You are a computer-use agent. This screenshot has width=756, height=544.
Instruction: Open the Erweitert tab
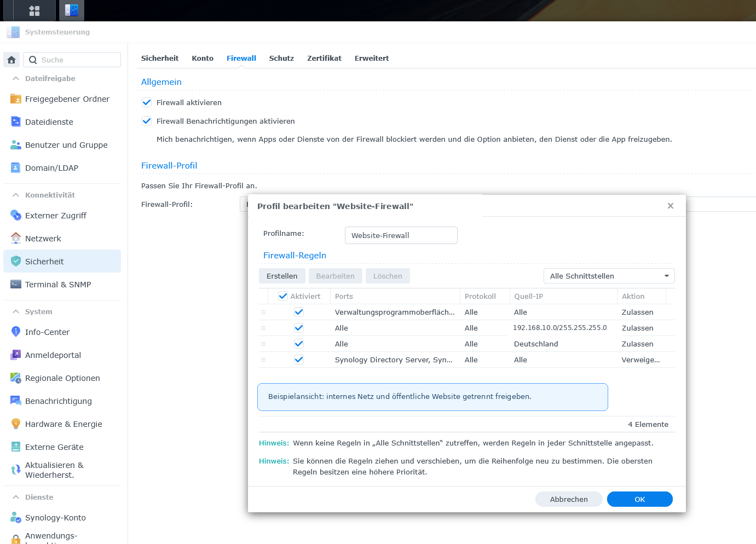pos(372,58)
